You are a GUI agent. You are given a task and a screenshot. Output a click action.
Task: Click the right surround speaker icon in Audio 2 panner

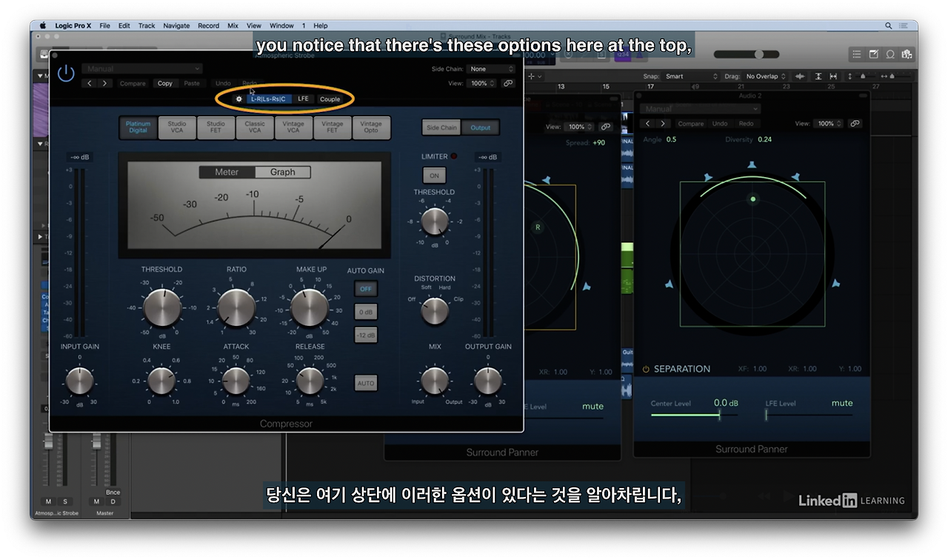tap(835, 283)
